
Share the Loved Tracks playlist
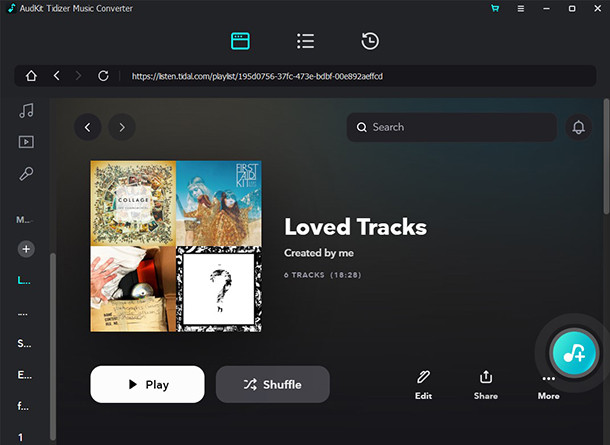pyautogui.click(x=486, y=385)
